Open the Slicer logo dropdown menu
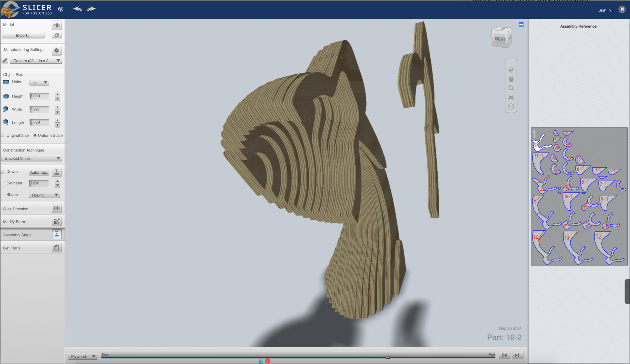The height and width of the screenshot is (364, 630). [x=61, y=9]
